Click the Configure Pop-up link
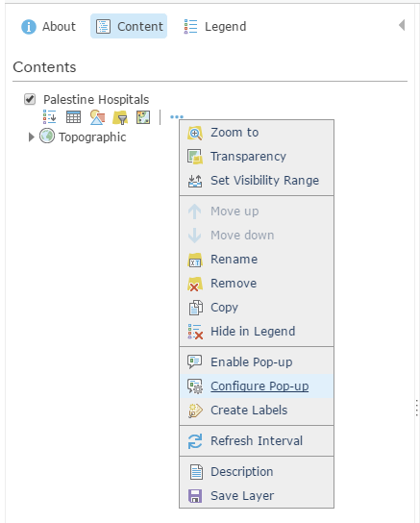The height and width of the screenshot is (523, 420). tap(259, 386)
